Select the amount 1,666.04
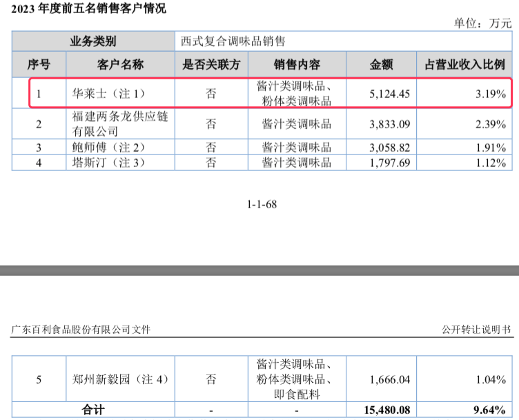The height and width of the screenshot is (420, 519). (389, 379)
